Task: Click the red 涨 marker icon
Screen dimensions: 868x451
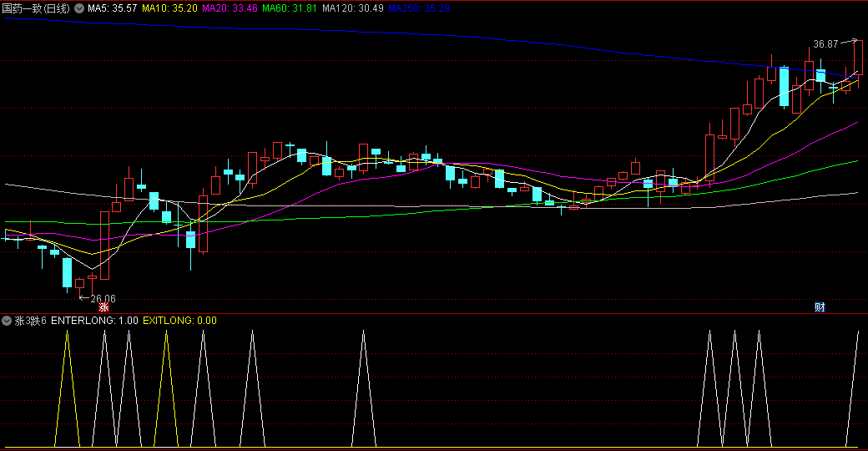Action: pos(103,307)
